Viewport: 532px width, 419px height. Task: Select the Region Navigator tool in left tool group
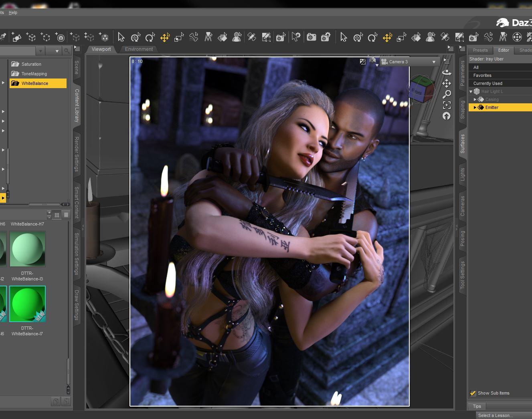(237, 37)
